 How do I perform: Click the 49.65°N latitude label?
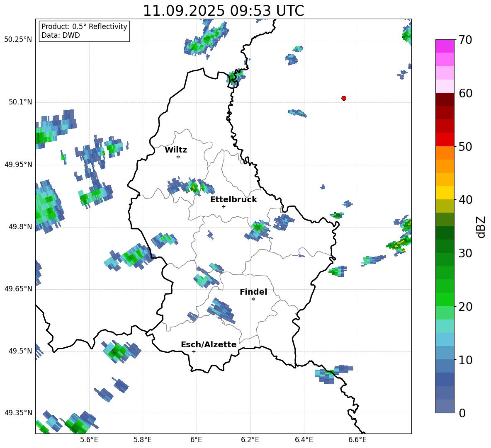click(x=18, y=289)
